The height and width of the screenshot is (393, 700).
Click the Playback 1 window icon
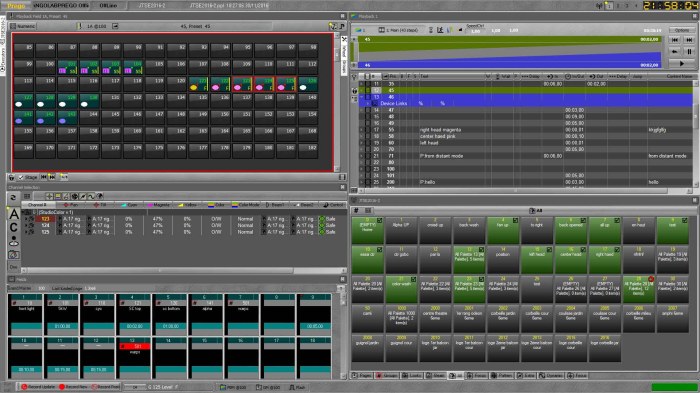click(354, 16)
